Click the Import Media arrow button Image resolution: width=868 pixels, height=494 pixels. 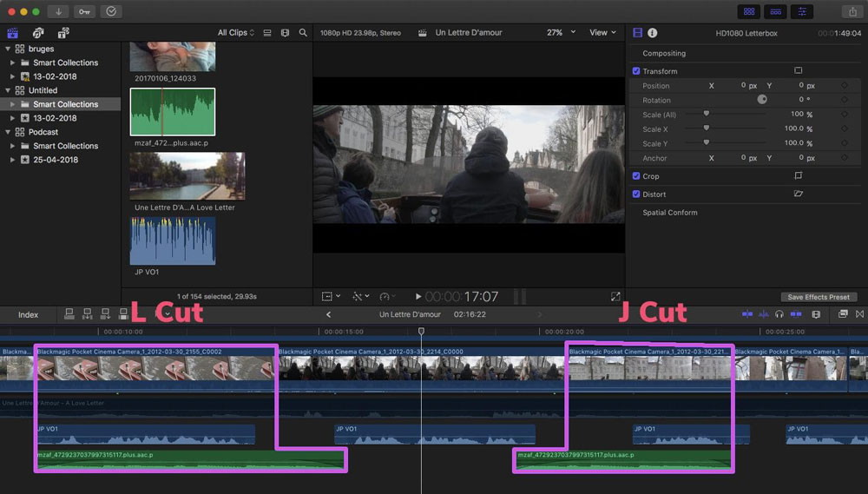pyautogui.click(x=59, y=11)
